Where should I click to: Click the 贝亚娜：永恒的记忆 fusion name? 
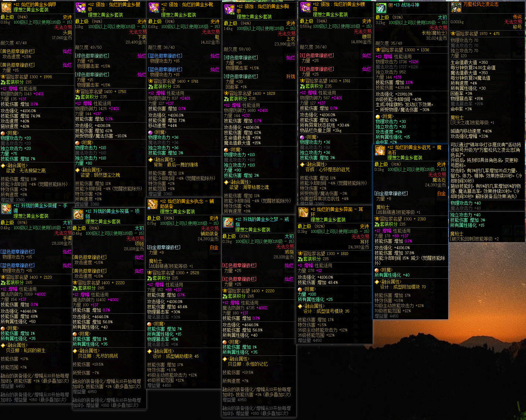(x=248, y=364)
